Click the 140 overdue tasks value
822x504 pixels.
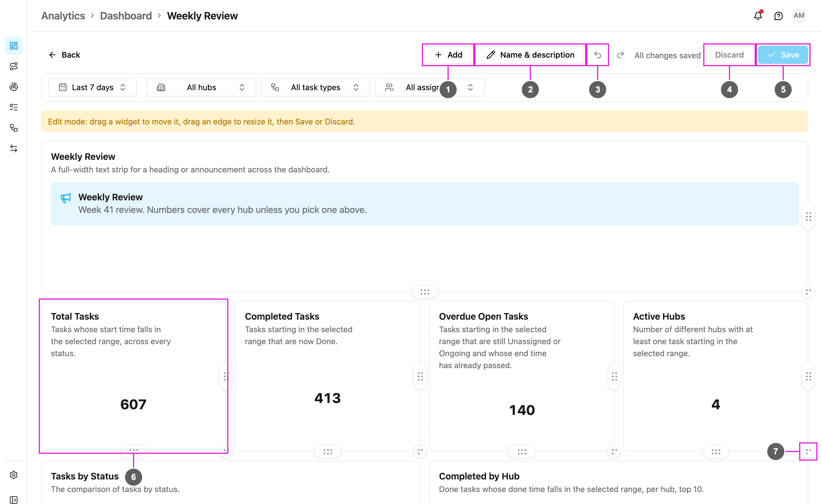(x=522, y=410)
